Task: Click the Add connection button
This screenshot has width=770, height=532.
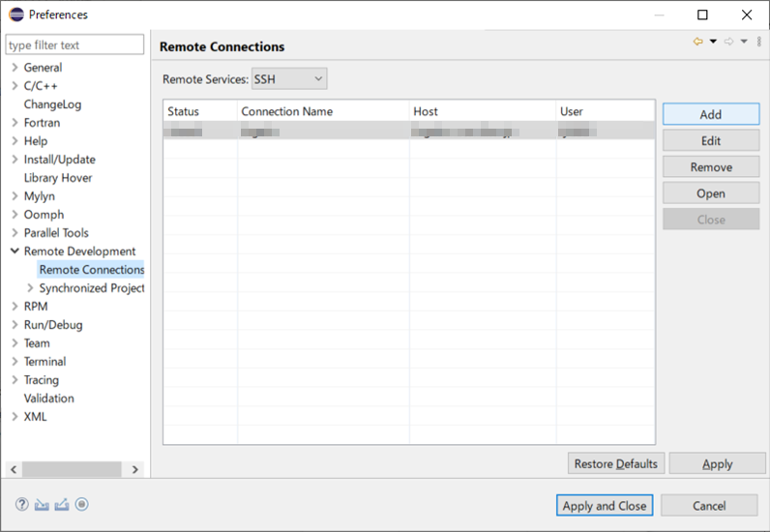Action: [710, 114]
